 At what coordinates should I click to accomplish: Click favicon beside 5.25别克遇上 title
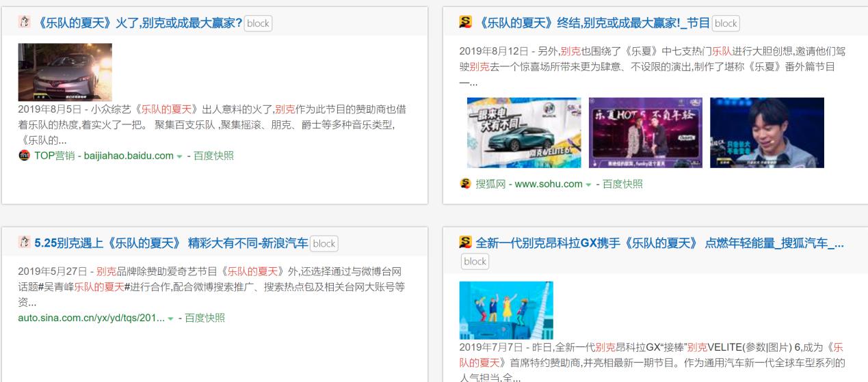[24, 242]
